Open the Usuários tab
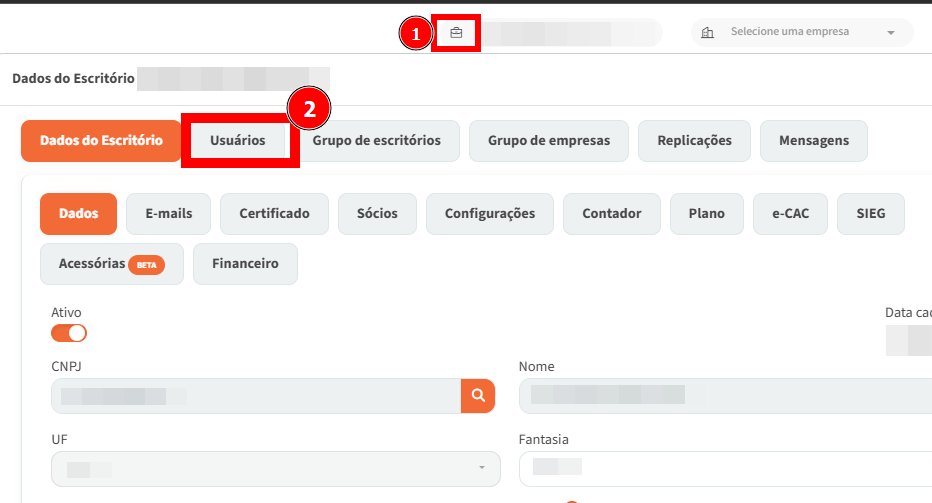Viewport: 932px width, 503px height. 238,141
